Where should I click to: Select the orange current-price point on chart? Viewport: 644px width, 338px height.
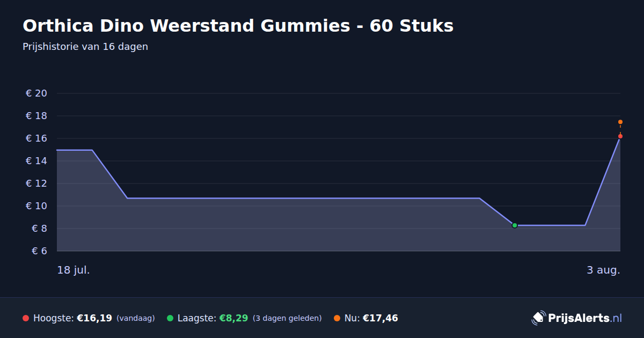coord(620,122)
